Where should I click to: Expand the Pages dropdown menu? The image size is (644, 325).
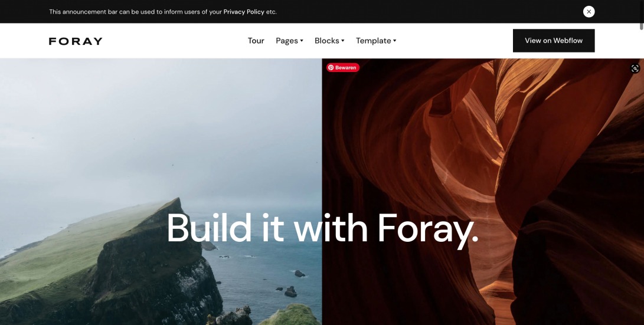coord(289,41)
